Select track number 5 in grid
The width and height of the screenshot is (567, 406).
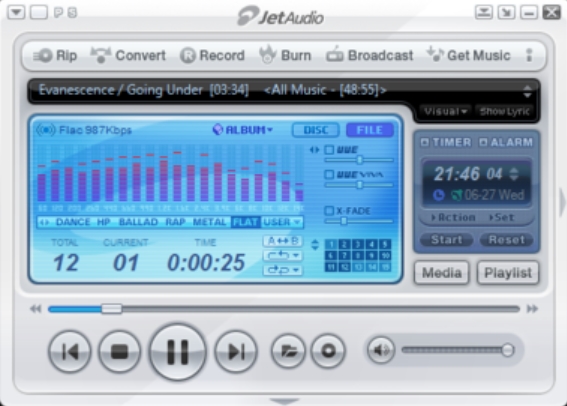click(385, 244)
